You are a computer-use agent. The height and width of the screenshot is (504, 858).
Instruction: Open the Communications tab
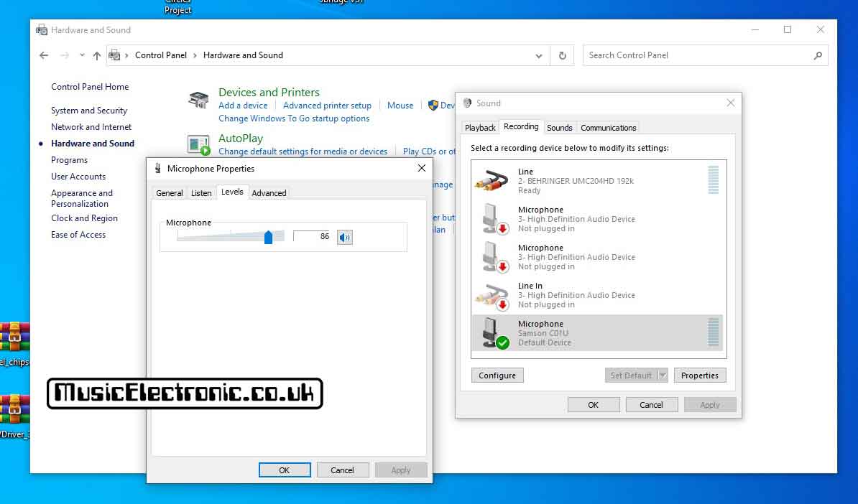609,127
